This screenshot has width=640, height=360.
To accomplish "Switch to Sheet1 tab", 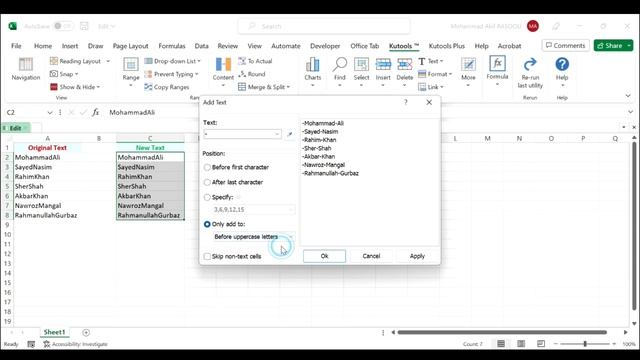I will 54,332.
